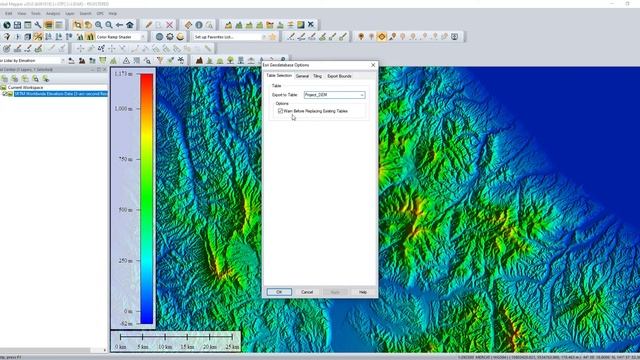Click the back arrow view icon
The height and width of the screenshot is (360, 640).
[119, 25]
